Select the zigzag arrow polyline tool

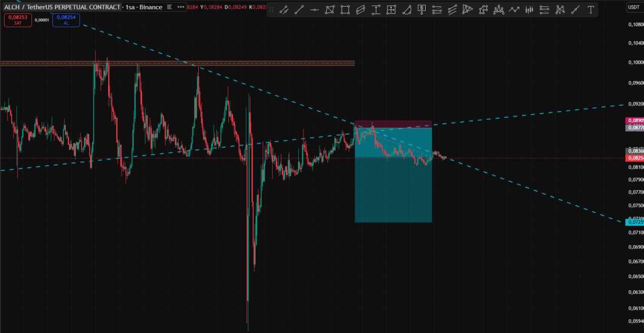[514, 10]
